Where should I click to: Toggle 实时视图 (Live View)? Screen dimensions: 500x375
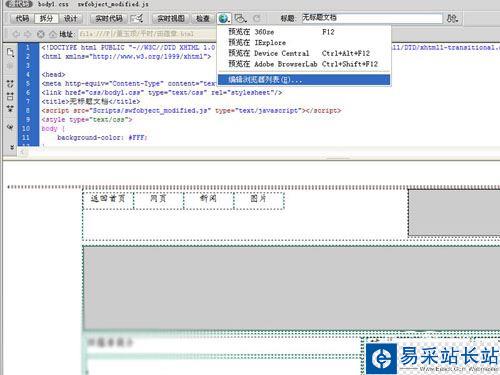(171, 18)
